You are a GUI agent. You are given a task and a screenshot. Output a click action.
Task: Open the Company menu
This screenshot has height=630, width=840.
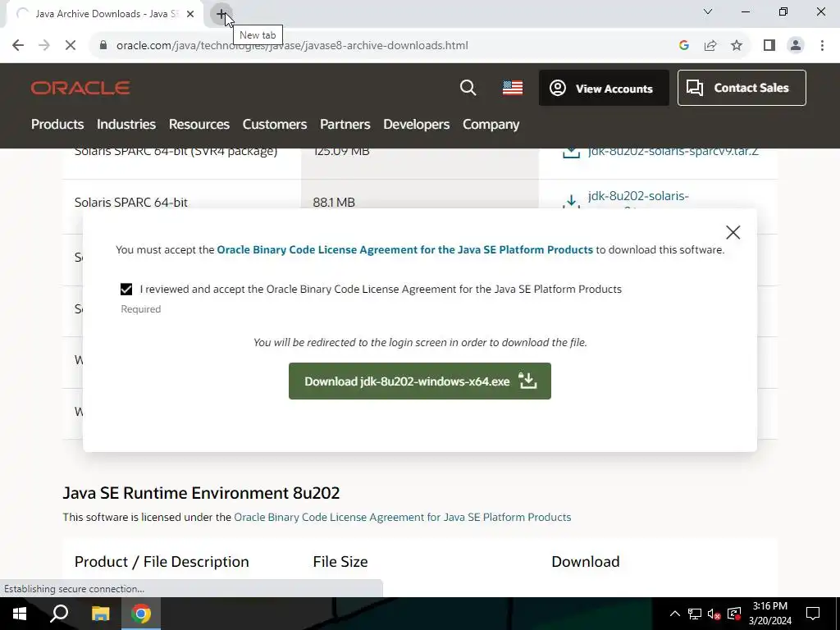point(491,125)
